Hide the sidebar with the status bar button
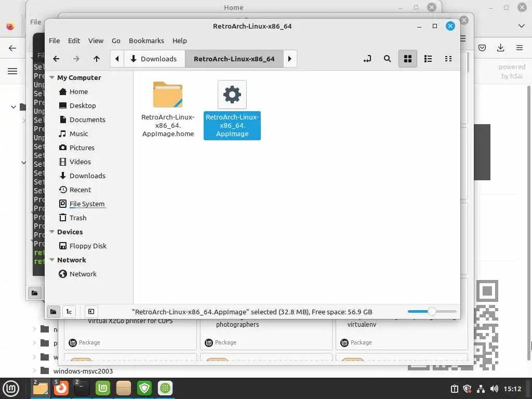532x399 pixels. [x=91, y=312]
